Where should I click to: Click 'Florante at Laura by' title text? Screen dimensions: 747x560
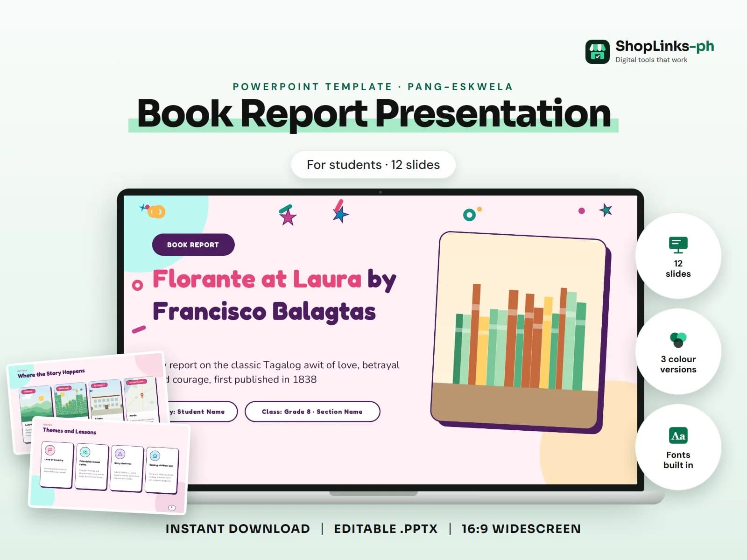[x=275, y=280]
